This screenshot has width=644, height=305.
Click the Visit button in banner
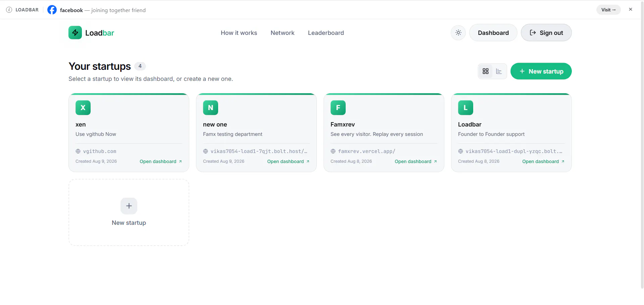608,10
